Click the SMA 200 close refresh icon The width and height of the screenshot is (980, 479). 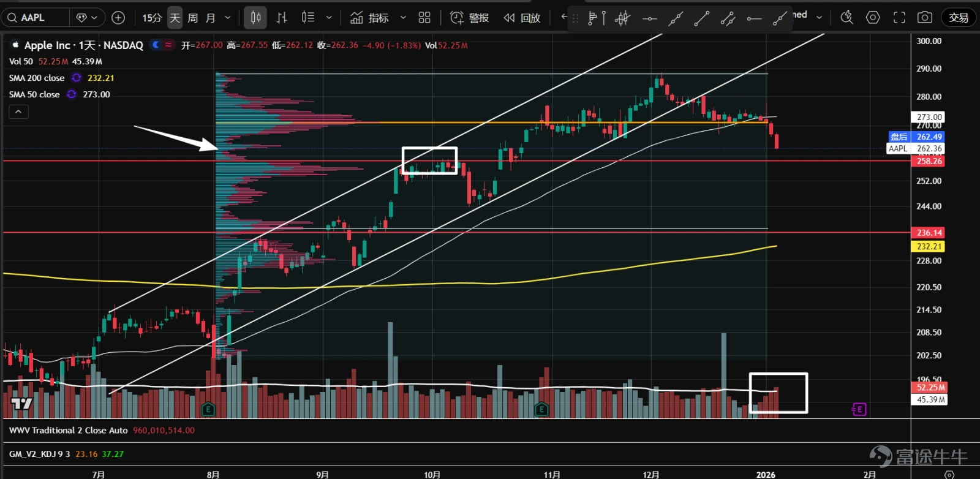tap(76, 78)
